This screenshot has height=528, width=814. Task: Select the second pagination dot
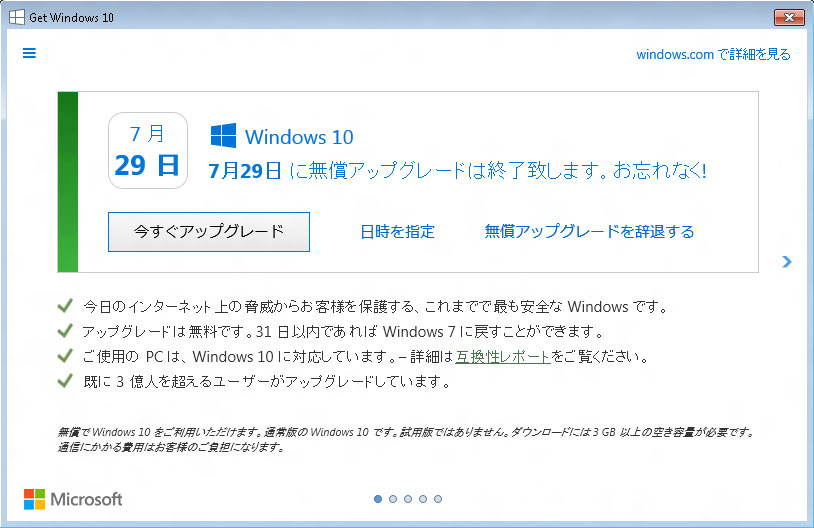[x=393, y=498]
